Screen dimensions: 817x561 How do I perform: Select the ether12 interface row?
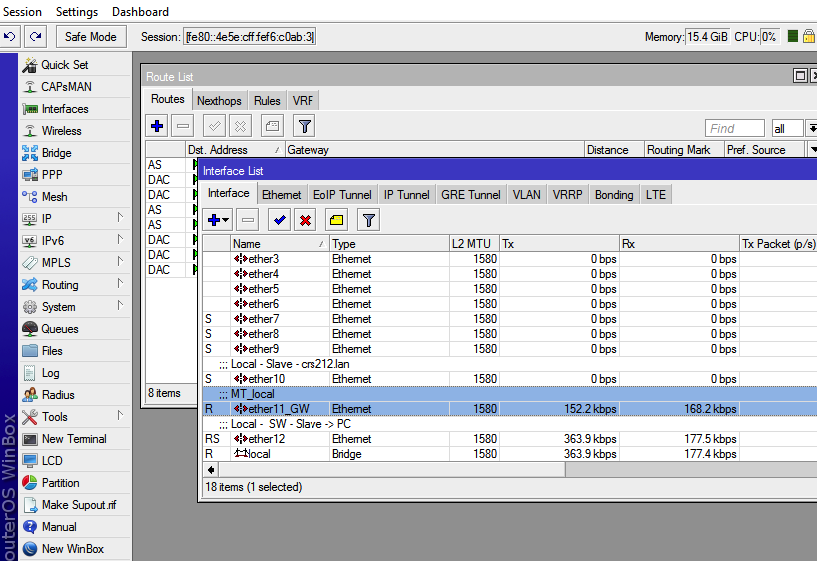(x=266, y=439)
